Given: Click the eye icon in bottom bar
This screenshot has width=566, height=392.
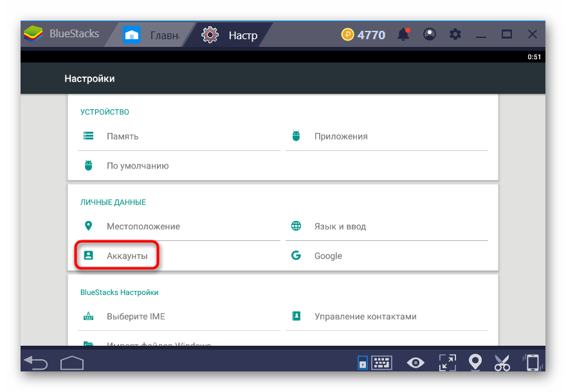Looking at the screenshot, I should pos(415,363).
